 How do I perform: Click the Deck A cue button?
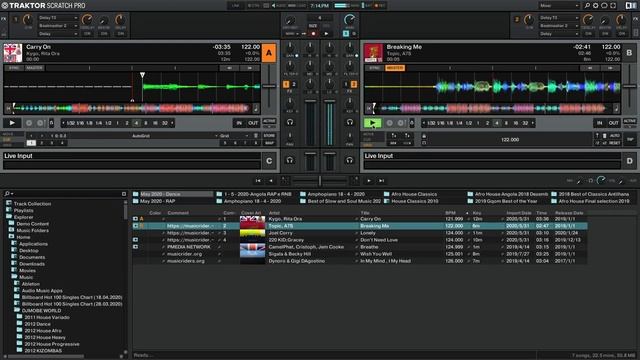(29, 123)
